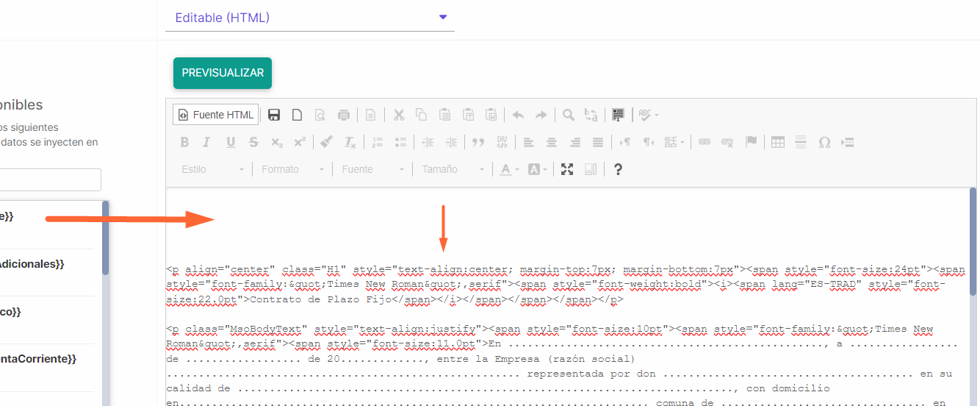Open the Templates icon
Image resolution: width=980 pixels, height=406 pixels.
371,115
